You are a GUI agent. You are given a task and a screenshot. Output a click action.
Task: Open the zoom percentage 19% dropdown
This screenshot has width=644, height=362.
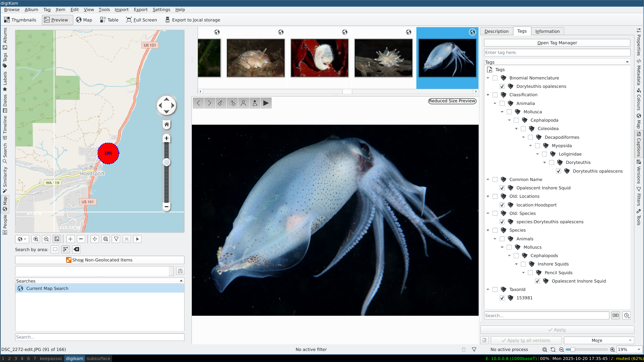click(639, 350)
